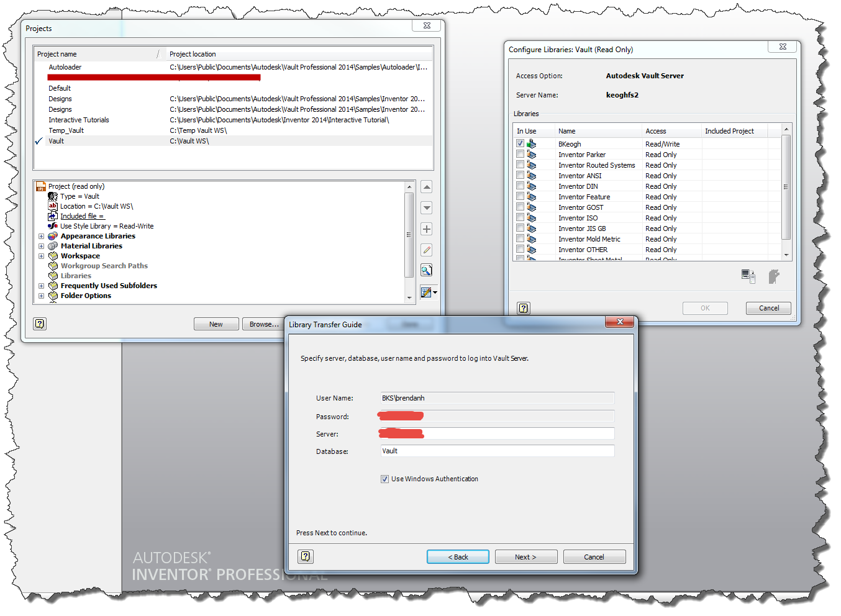Viewport: 841px width, 616px height.
Task: Click the add (plus) button in Projects
Action: click(427, 229)
